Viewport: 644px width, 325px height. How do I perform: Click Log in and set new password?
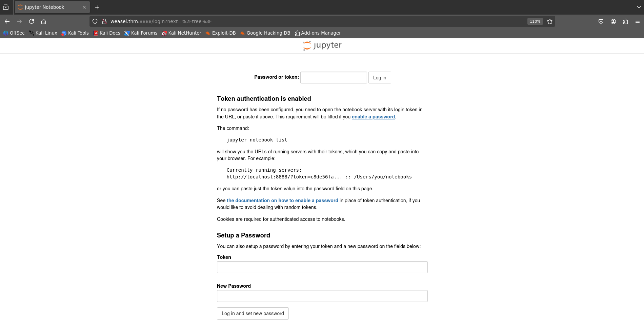[x=253, y=313]
